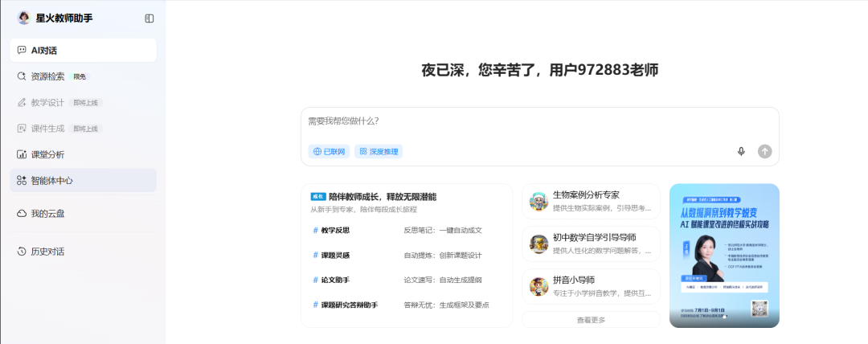
Task: Click 查看更多 to see more agents
Action: coord(592,320)
